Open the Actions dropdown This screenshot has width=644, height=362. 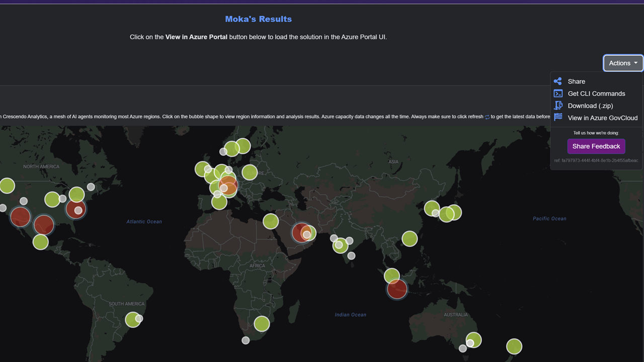point(623,63)
